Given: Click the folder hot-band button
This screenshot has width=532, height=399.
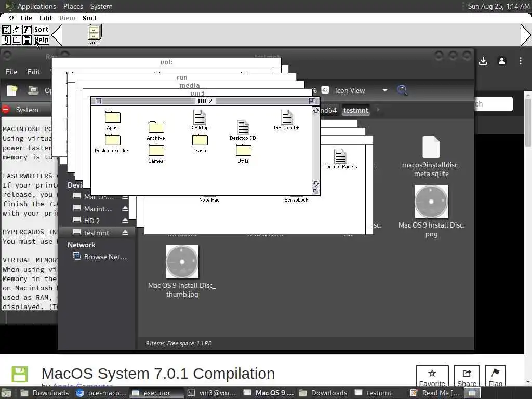Looking at the screenshot, I should [x=16, y=40].
